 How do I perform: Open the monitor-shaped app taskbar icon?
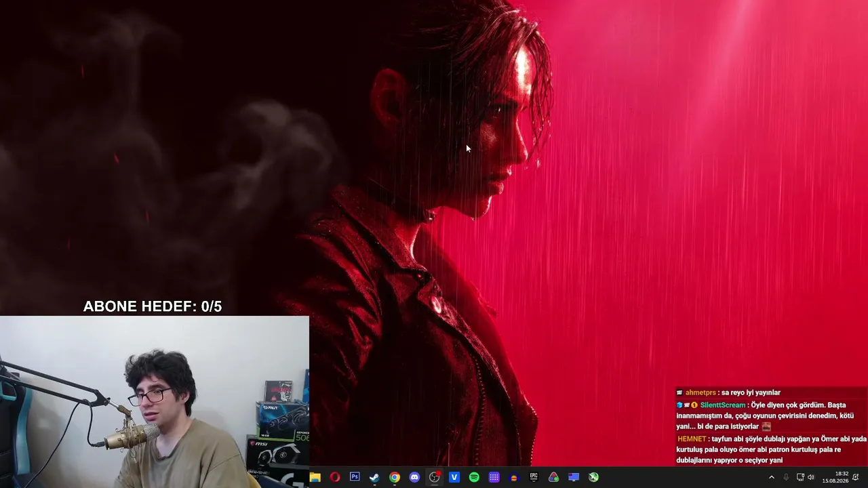click(x=574, y=477)
